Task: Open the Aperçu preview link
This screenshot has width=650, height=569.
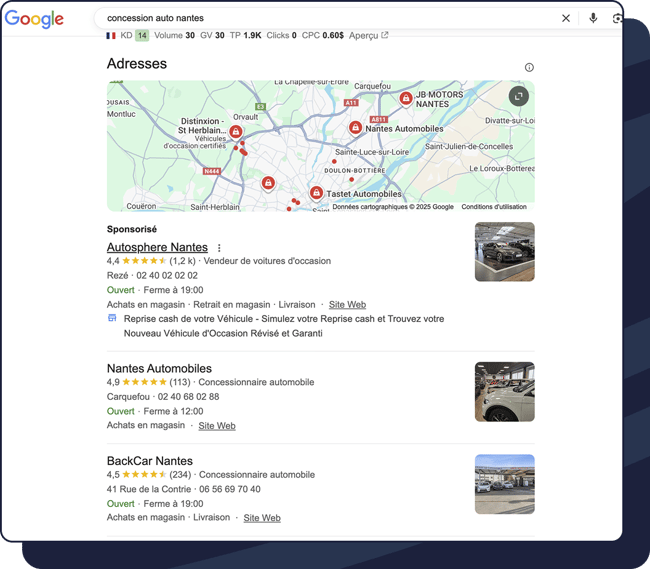Action: (368, 35)
